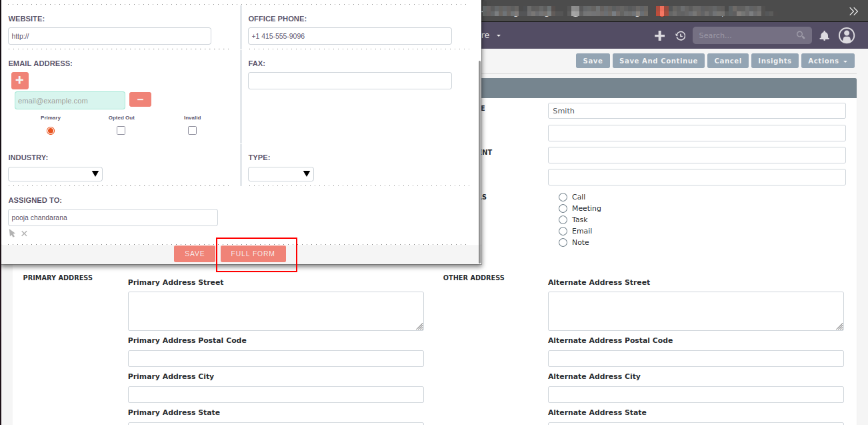Select the Meeting radio option

[563, 208]
